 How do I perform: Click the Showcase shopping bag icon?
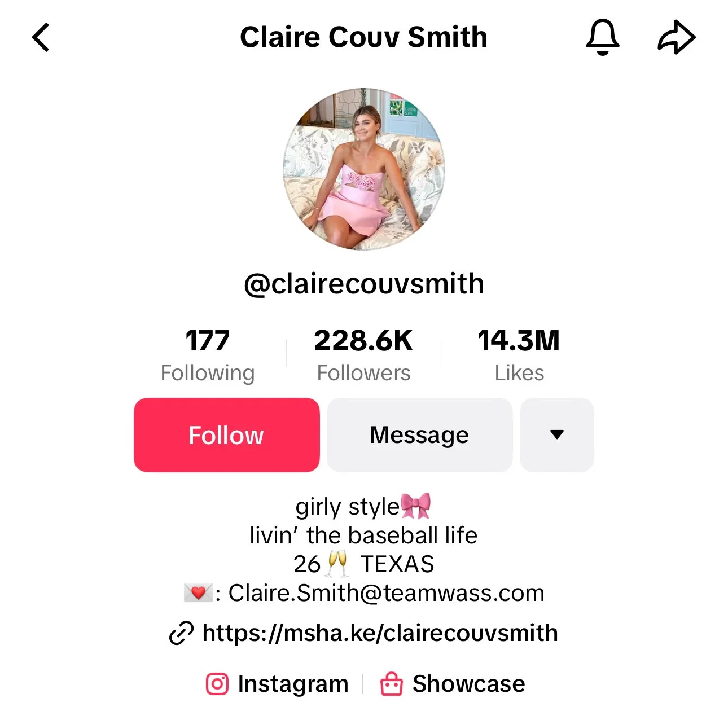tap(391, 684)
